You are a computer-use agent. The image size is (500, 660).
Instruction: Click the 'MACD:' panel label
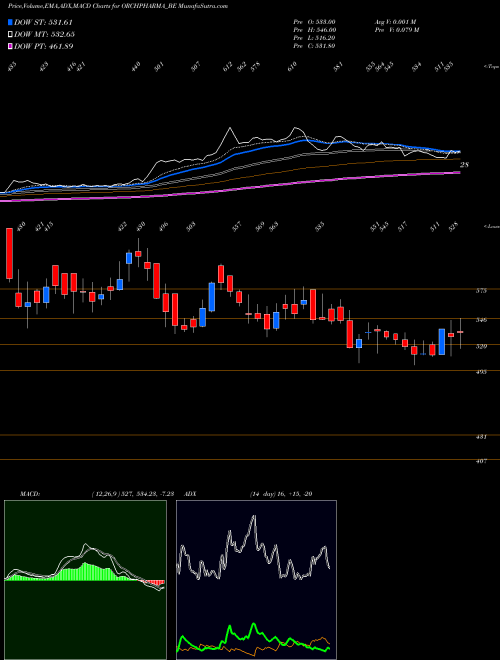coord(30,494)
